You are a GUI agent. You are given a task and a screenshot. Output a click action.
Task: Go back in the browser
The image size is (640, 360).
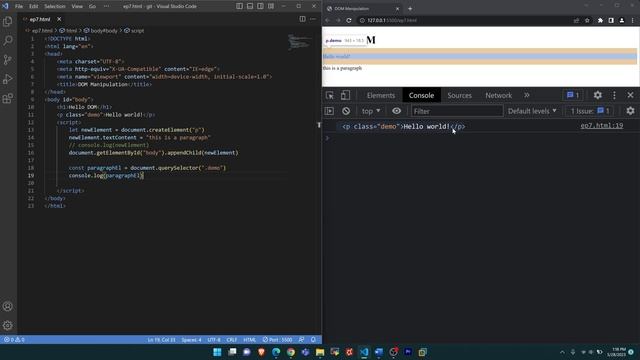(328, 20)
